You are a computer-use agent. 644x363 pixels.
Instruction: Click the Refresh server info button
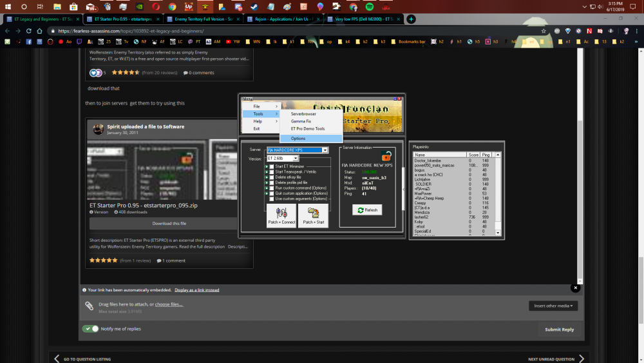[367, 210]
